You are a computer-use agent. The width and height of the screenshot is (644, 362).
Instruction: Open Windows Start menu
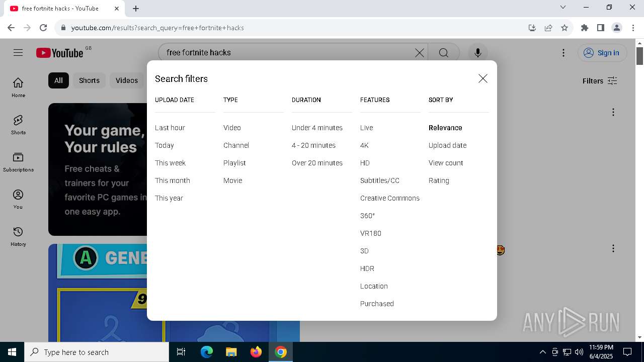pyautogui.click(x=12, y=352)
